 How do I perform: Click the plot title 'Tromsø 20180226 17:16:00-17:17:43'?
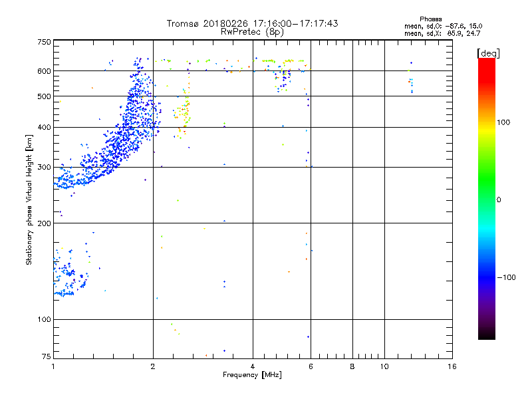click(x=252, y=23)
